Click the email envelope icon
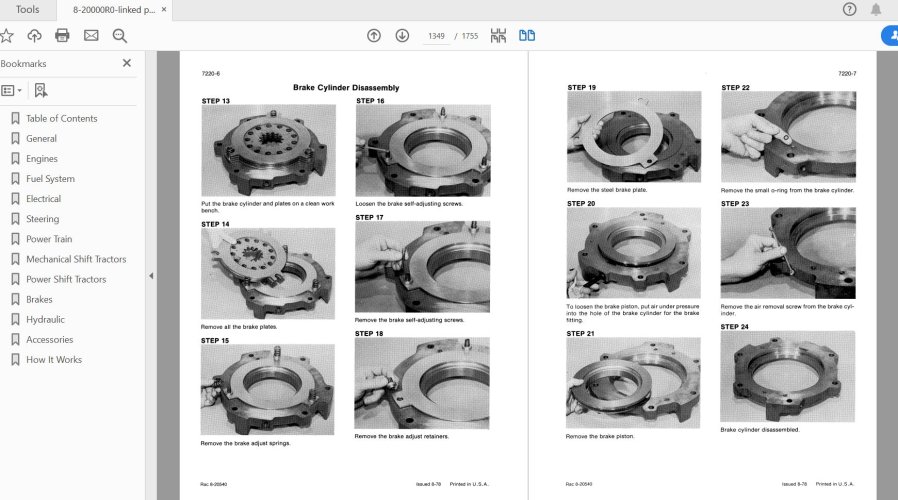 pyautogui.click(x=91, y=36)
